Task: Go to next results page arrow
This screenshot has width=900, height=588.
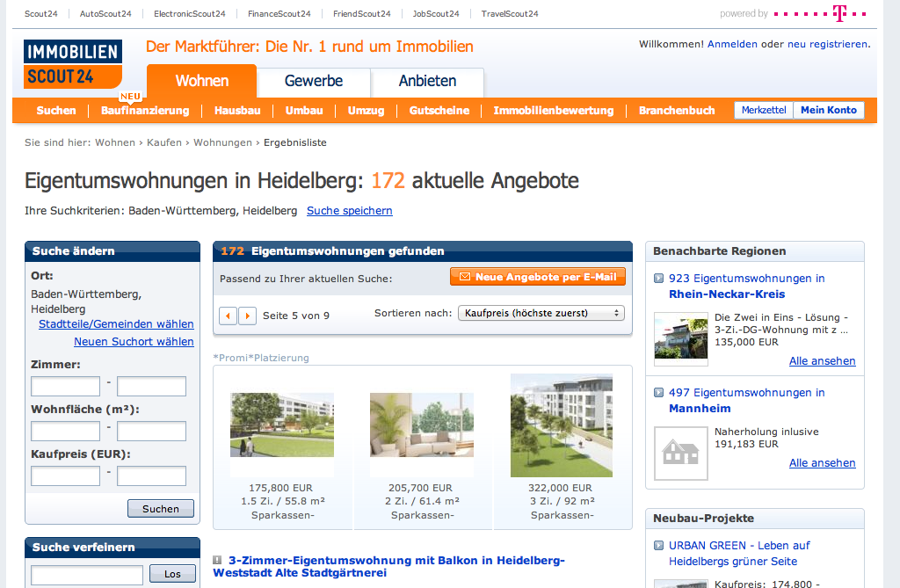Action: (x=247, y=316)
